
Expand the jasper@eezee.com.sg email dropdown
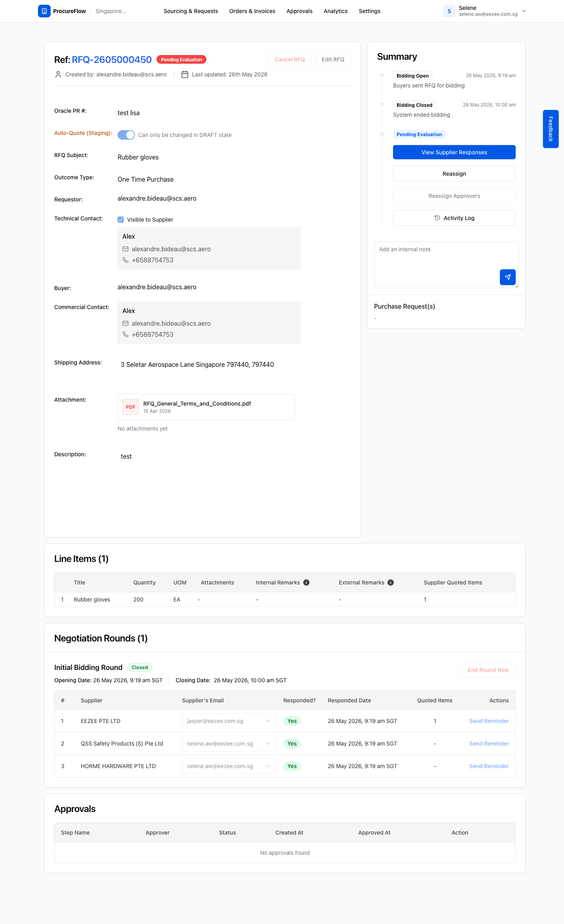229,721
